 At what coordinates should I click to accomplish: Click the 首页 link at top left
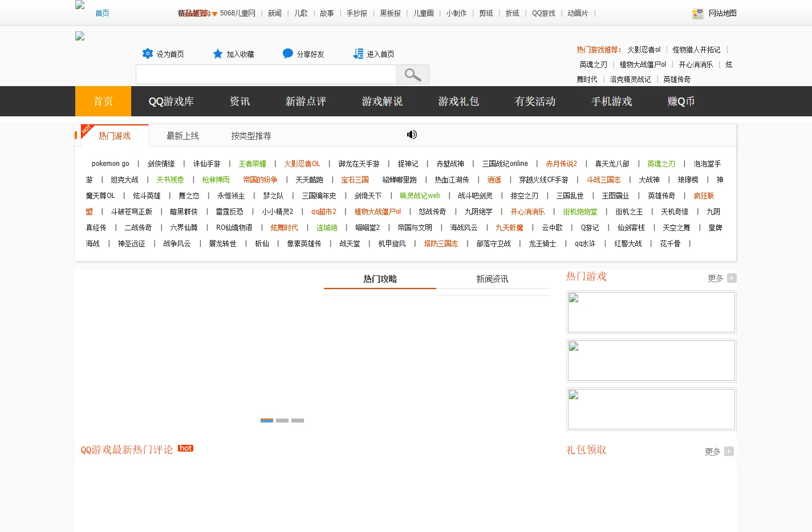(102, 13)
